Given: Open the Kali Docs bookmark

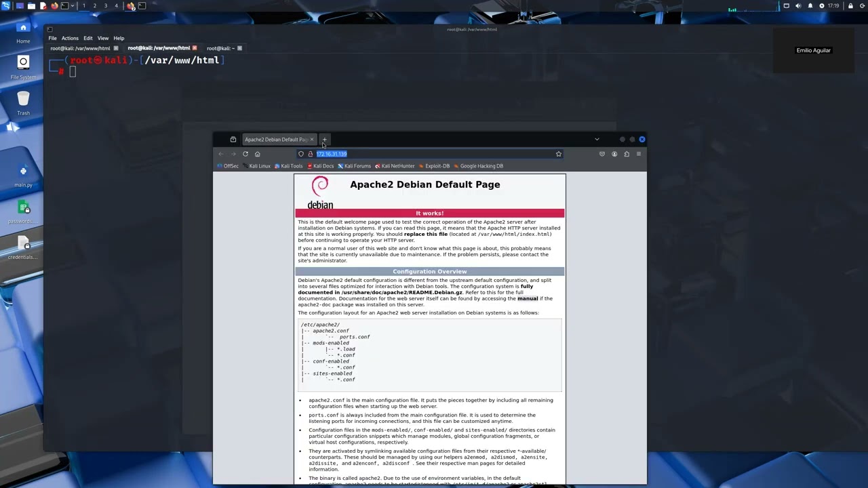Looking at the screenshot, I should click(320, 166).
